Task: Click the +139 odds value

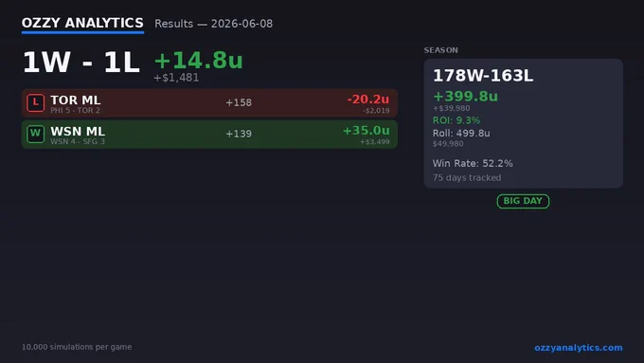Action: point(239,134)
